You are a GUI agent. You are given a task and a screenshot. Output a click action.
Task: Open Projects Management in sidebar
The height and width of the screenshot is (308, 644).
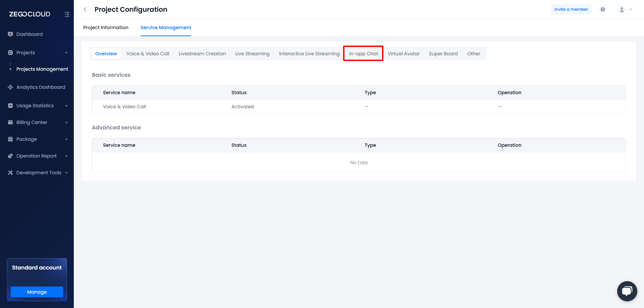pyautogui.click(x=42, y=69)
